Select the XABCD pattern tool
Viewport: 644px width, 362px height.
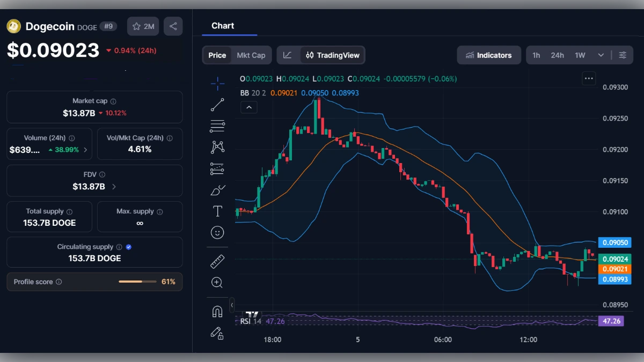click(217, 146)
